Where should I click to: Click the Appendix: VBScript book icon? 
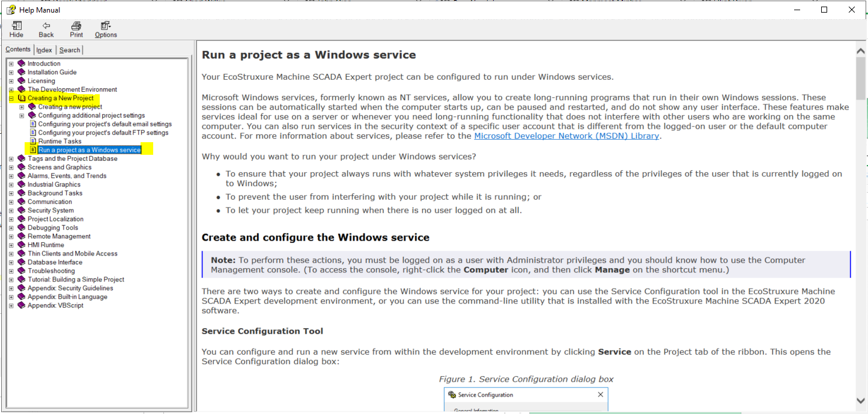tap(22, 305)
